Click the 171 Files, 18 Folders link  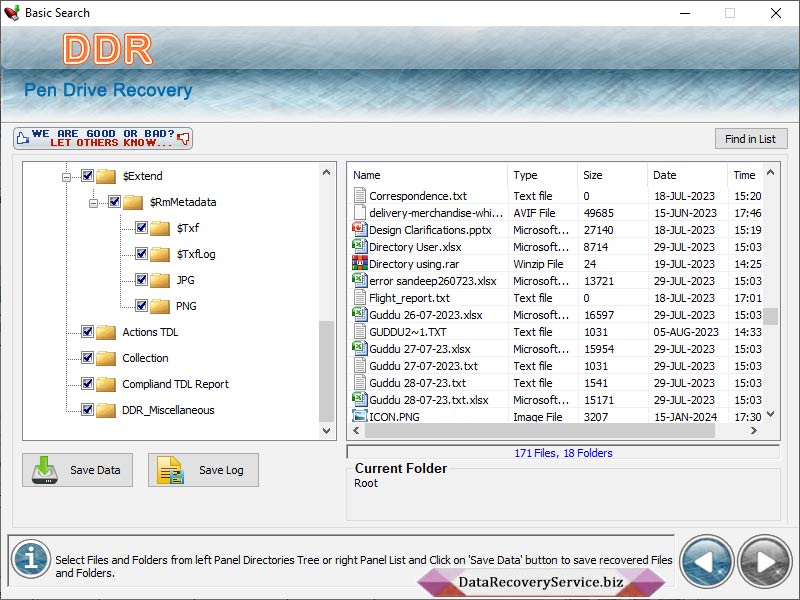564,452
